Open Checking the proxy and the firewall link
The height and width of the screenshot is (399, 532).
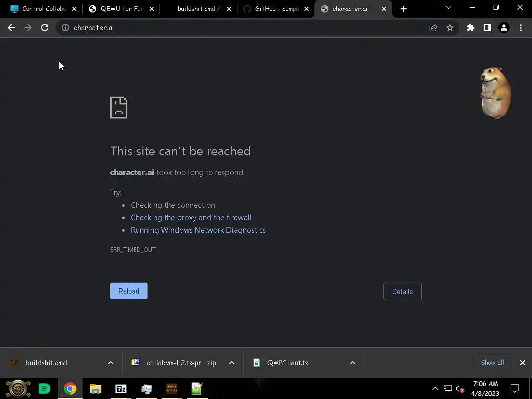(191, 218)
